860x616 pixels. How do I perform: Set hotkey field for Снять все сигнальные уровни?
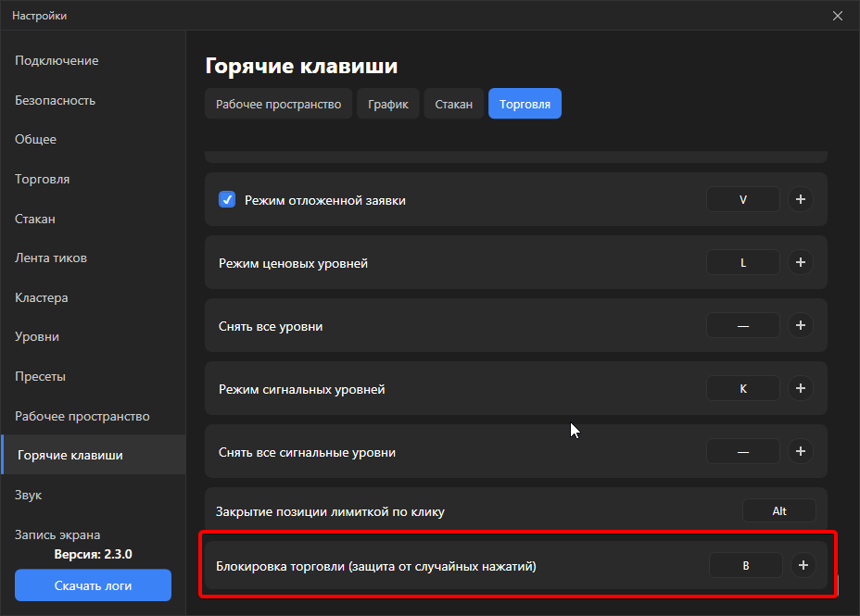coord(743,452)
